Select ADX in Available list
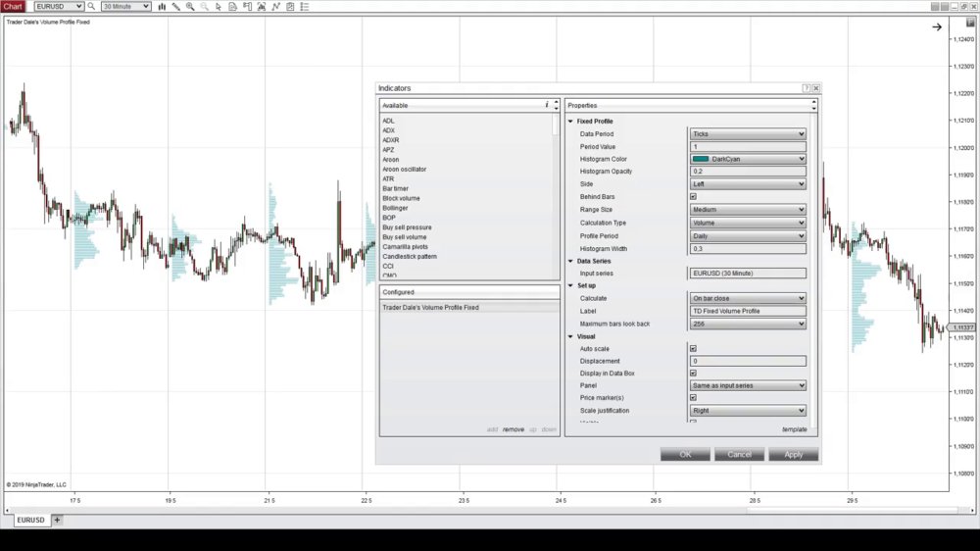Viewport: 980px width, 551px height. click(389, 130)
